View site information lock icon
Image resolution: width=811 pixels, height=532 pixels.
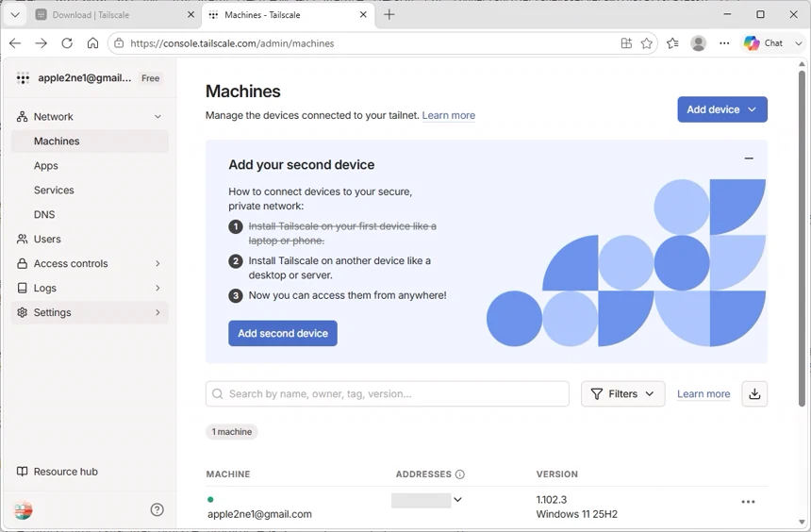coord(119,43)
